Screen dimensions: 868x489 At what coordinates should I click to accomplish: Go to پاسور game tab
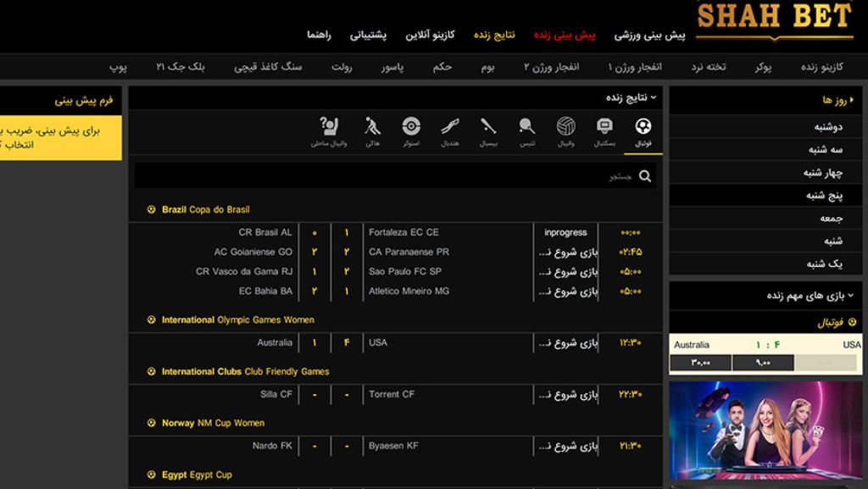click(x=392, y=67)
